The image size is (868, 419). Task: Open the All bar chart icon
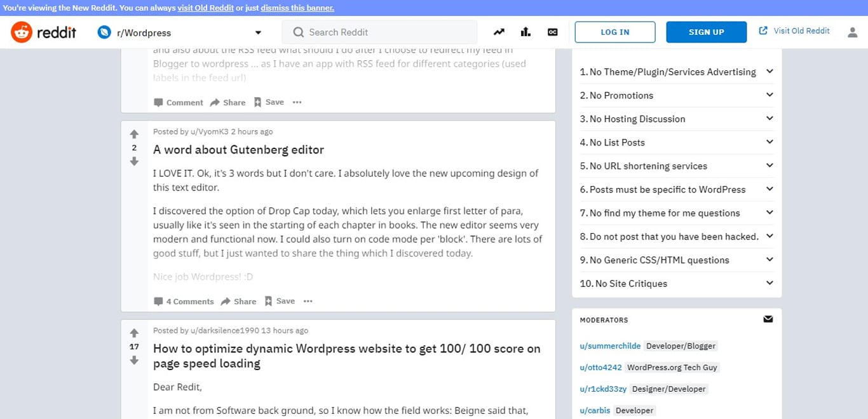(x=526, y=32)
